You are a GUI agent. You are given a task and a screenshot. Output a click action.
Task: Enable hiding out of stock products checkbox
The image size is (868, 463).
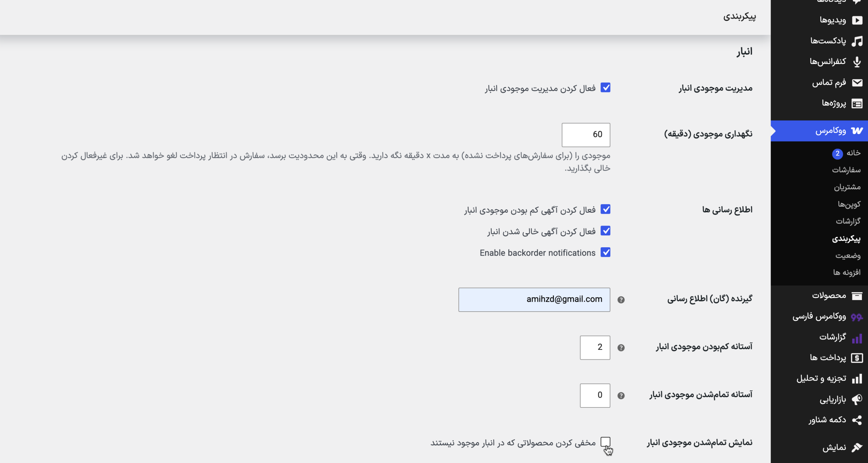tap(605, 442)
